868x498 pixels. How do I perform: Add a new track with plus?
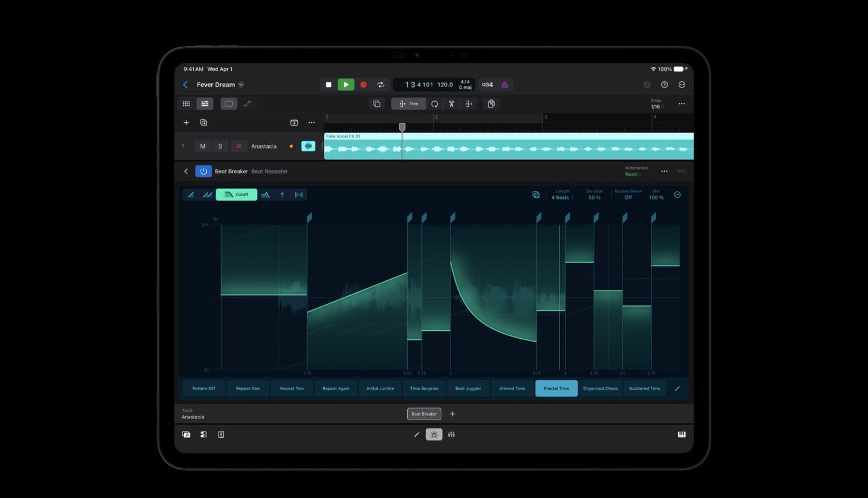(186, 123)
